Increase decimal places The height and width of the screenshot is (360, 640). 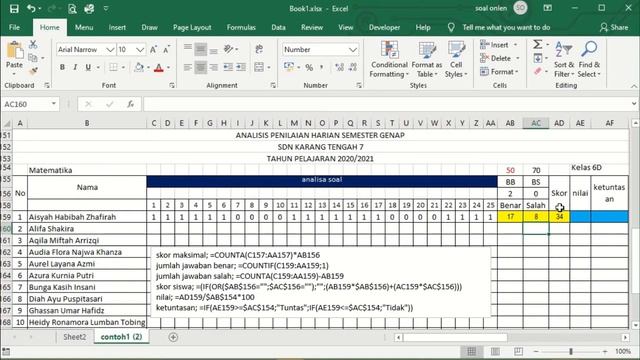coord(339,67)
